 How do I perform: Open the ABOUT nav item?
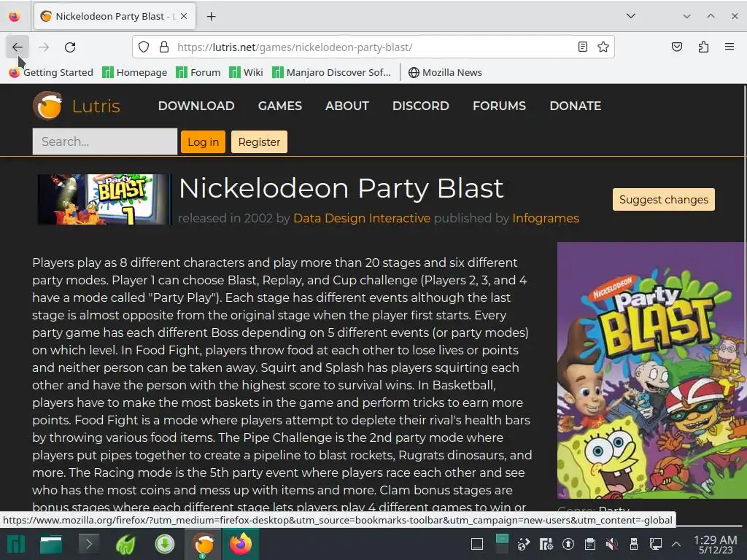(347, 106)
